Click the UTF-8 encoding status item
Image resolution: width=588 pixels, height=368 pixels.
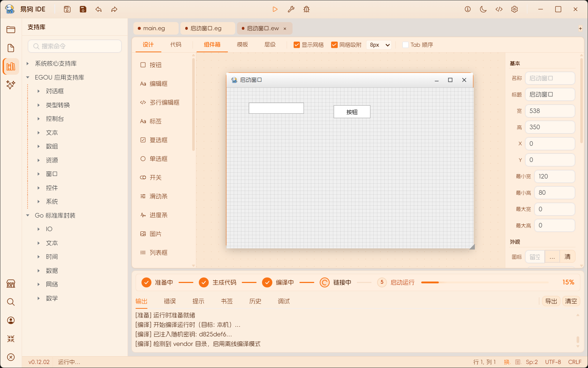click(553, 362)
